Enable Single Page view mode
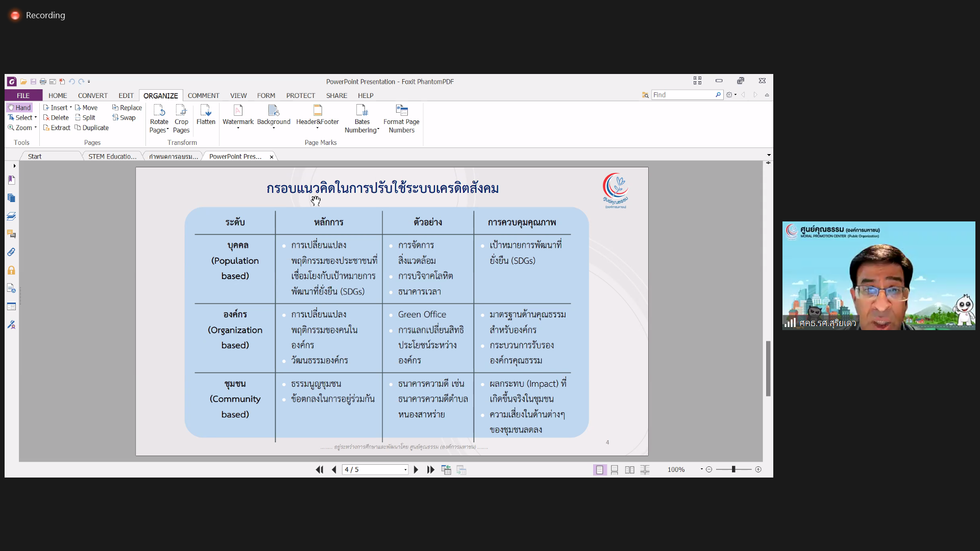 point(600,470)
